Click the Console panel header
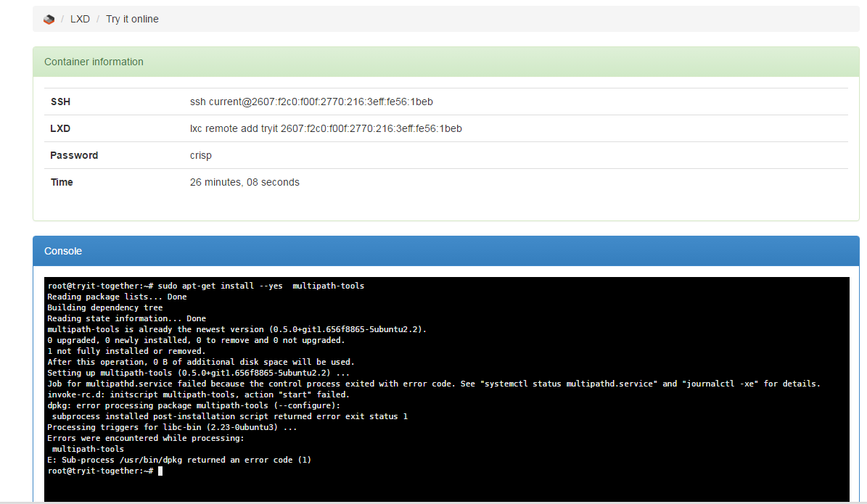Screen dimensions: 867x504 pos(445,251)
